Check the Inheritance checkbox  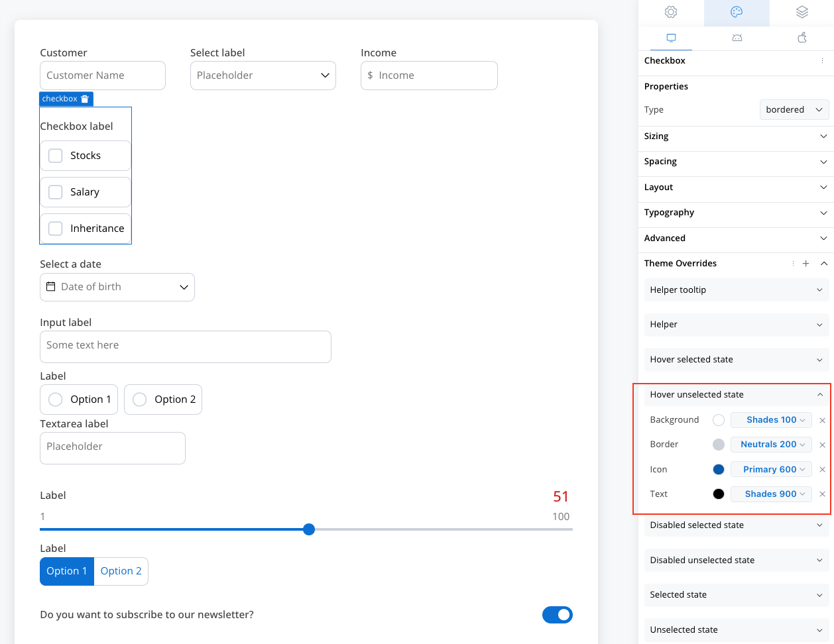[56, 229]
